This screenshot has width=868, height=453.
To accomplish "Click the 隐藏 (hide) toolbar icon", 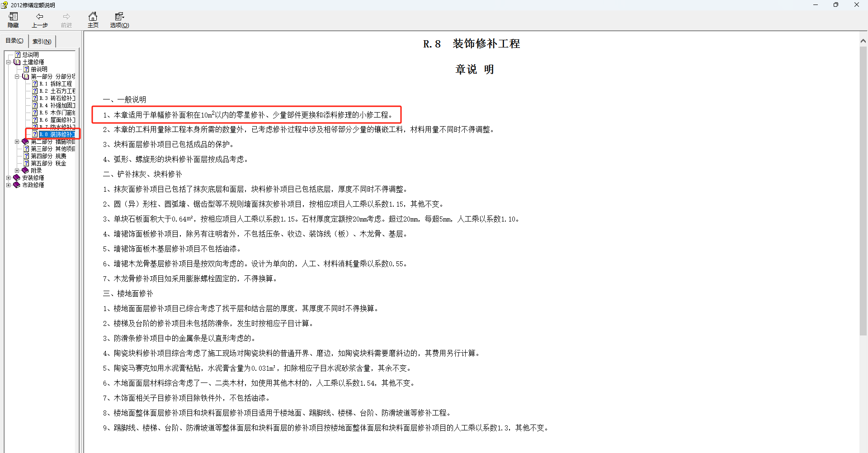I will click(13, 17).
